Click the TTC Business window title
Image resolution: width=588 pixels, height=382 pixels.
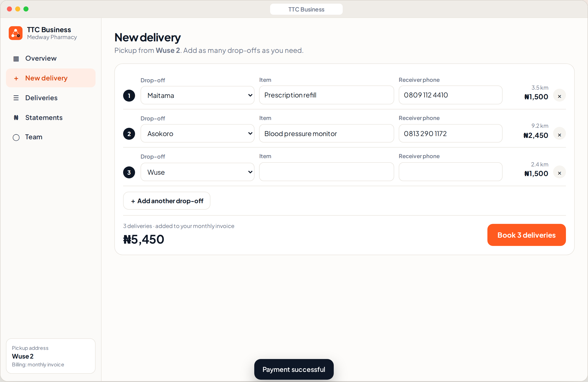tap(306, 9)
